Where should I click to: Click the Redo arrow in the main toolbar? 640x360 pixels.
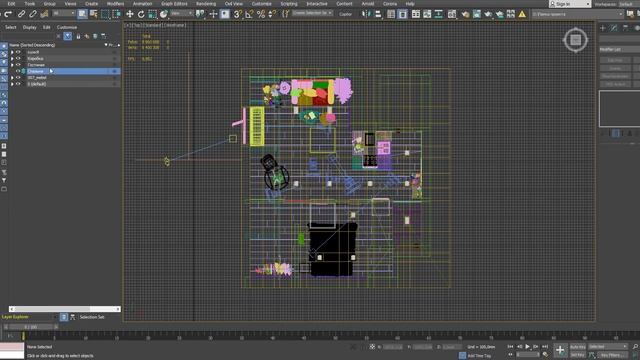tap(9, 14)
